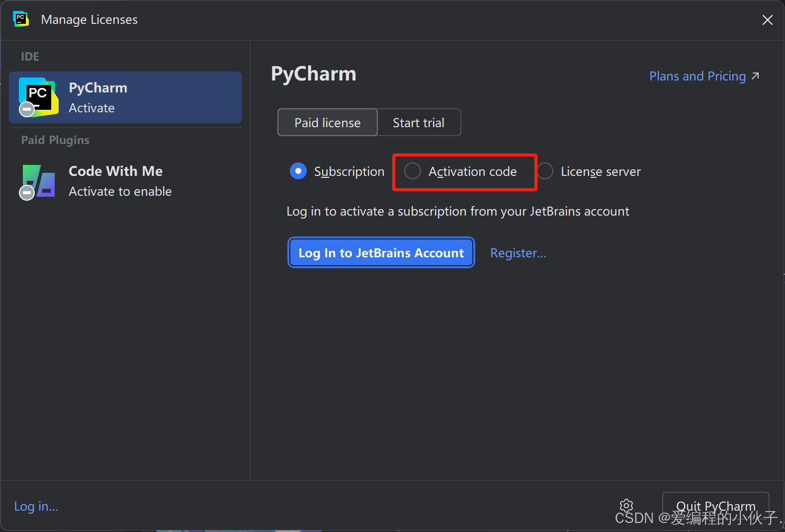785x532 pixels.
Task: Select the Subscription radio button
Action: (298, 171)
